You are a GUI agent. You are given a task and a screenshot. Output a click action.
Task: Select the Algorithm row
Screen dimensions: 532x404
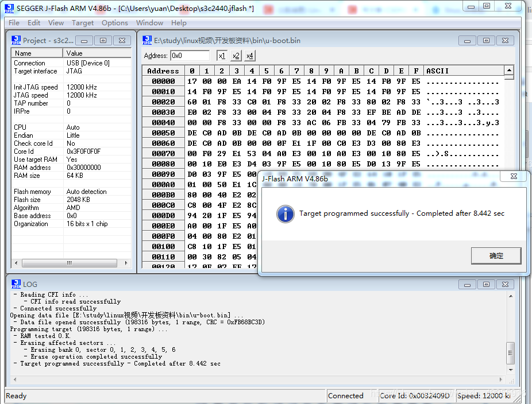pos(71,208)
